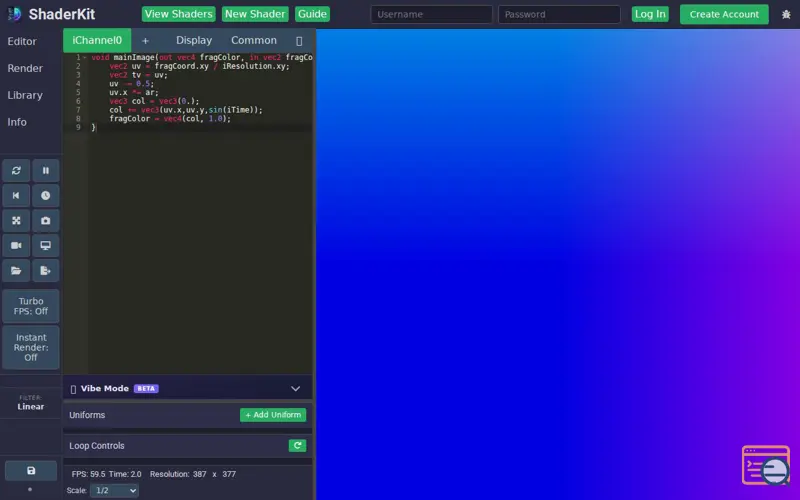Click the Uniforms section label
Viewport: 800px width, 500px height.
coord(87,415)
